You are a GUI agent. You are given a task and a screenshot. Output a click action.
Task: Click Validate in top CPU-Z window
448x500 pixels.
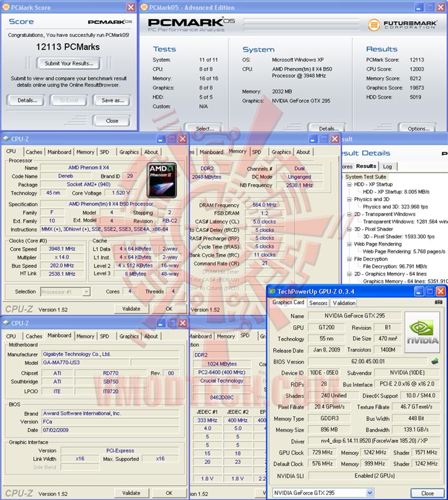(x=131, y=308)
